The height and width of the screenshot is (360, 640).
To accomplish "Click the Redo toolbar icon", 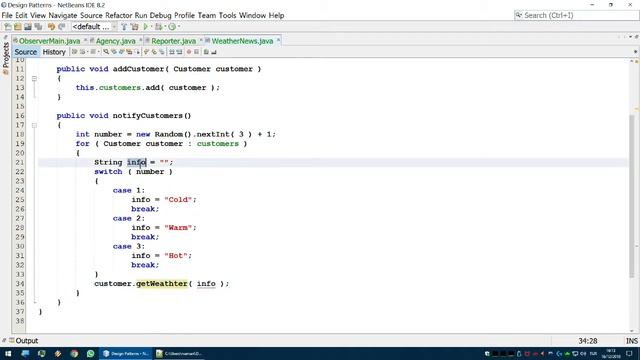I will tap(62, 27).
